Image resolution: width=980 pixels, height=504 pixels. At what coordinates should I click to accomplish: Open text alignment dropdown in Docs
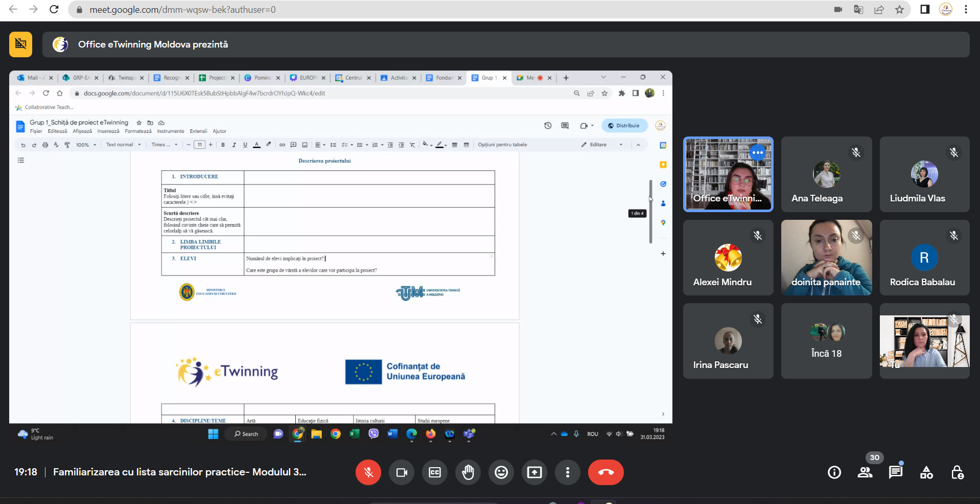click(x=320, y=145)
